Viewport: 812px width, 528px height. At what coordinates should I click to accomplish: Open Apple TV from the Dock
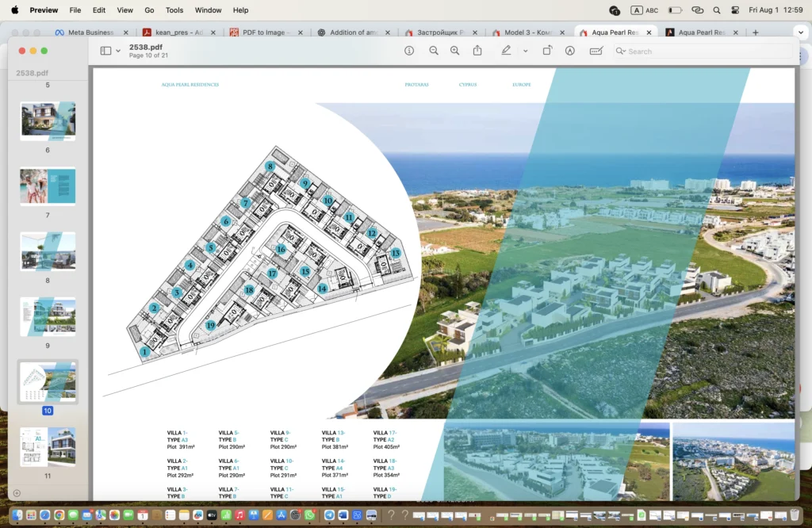212,515
